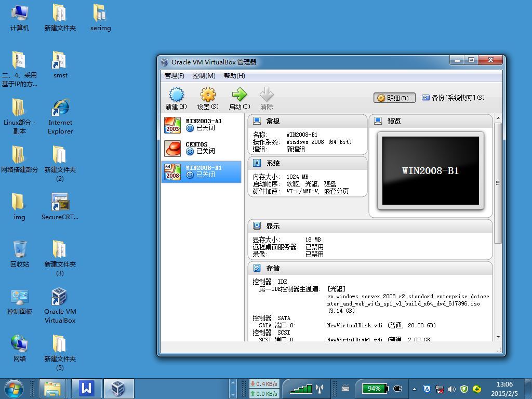Screen dimensions: 532x399
Task: Click the cn_windows_server_2008_r2 ISO file name
Action: (408, 300)
